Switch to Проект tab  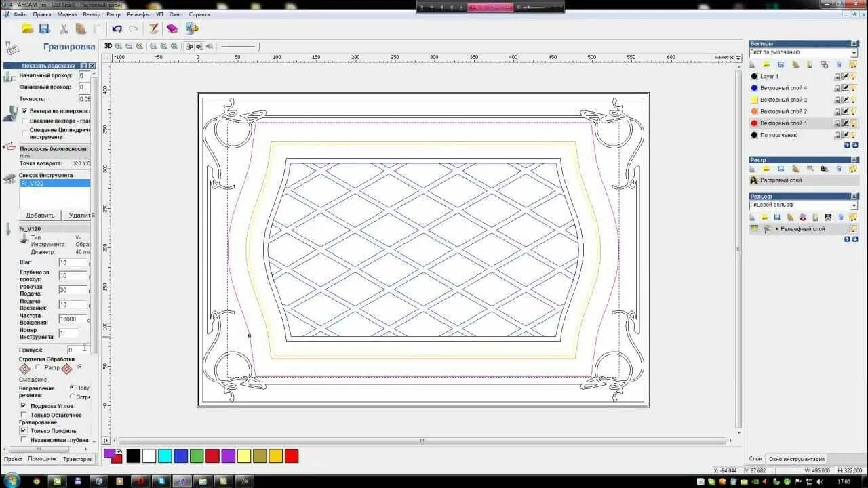click(13, 459)
